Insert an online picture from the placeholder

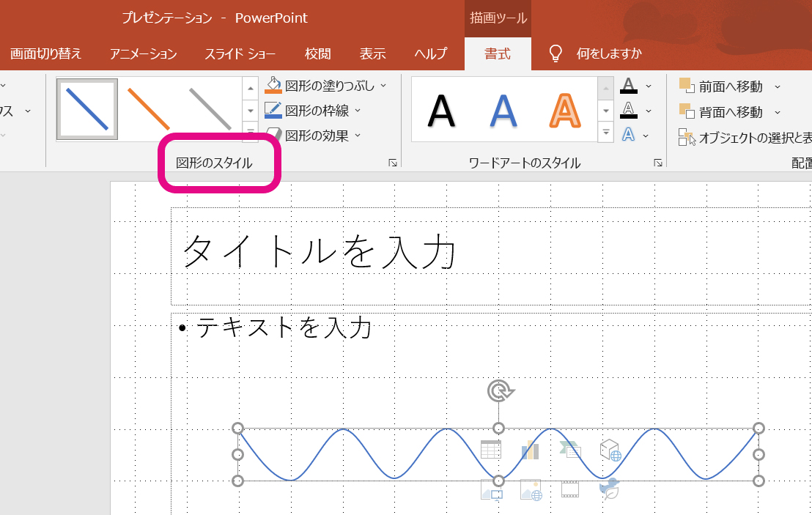click(531, 489)
